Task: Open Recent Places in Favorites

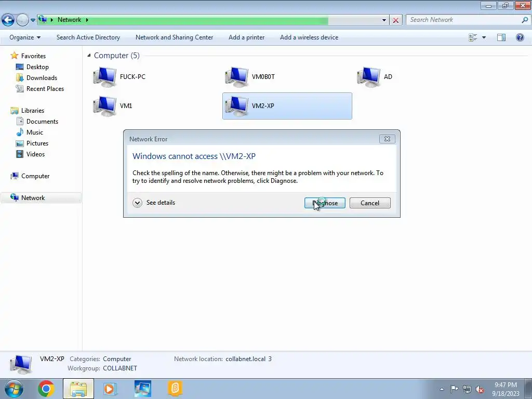Action: (45, 88)
